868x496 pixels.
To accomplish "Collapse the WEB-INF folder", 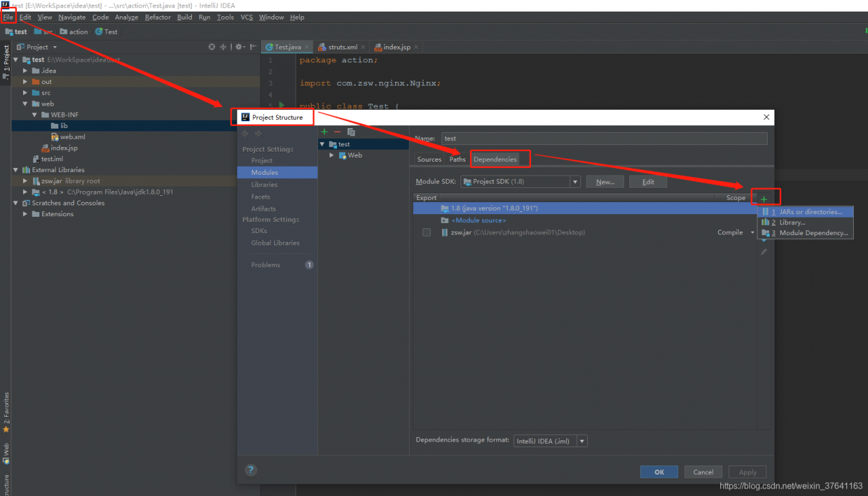I will click(35, 115).
